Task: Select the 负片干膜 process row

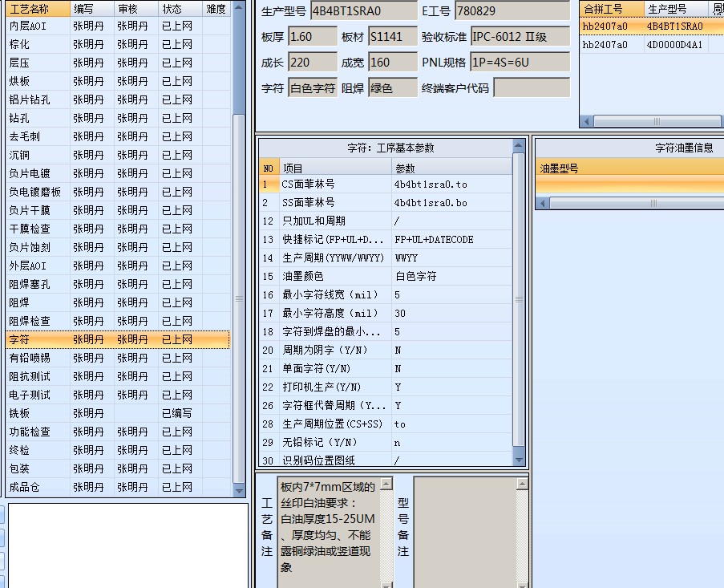Action: click(118, 211)
